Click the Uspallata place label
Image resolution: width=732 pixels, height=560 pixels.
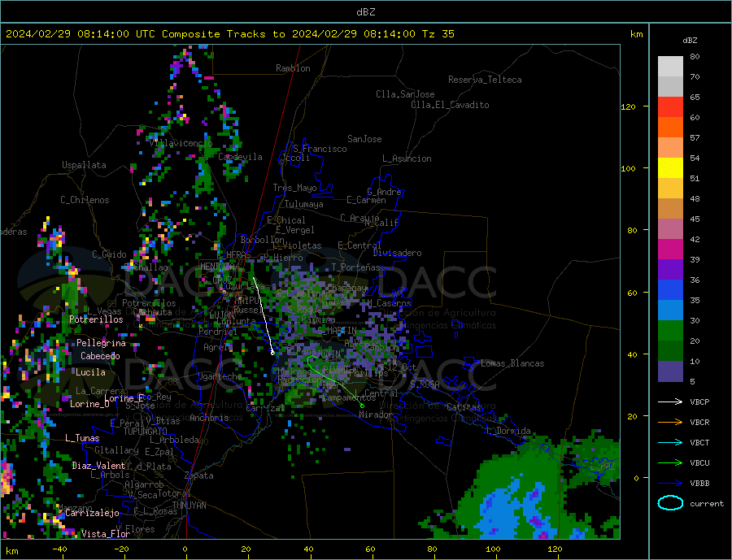point(84,165)
